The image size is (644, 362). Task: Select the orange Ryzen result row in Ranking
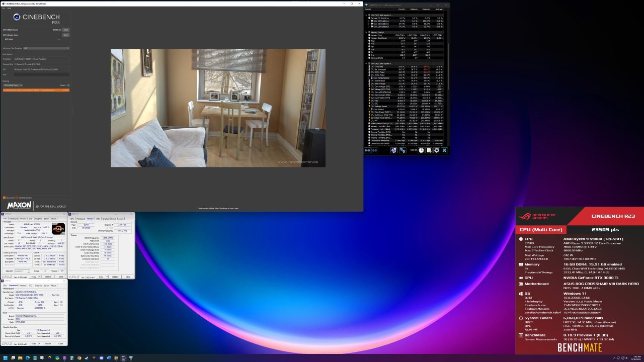click(35, 89)
